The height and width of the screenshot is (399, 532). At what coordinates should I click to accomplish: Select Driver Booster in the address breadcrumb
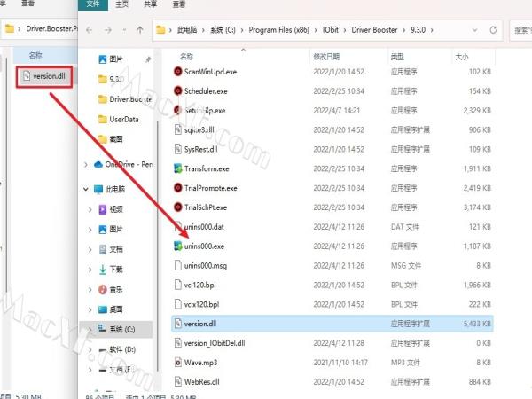click(374, 30)
